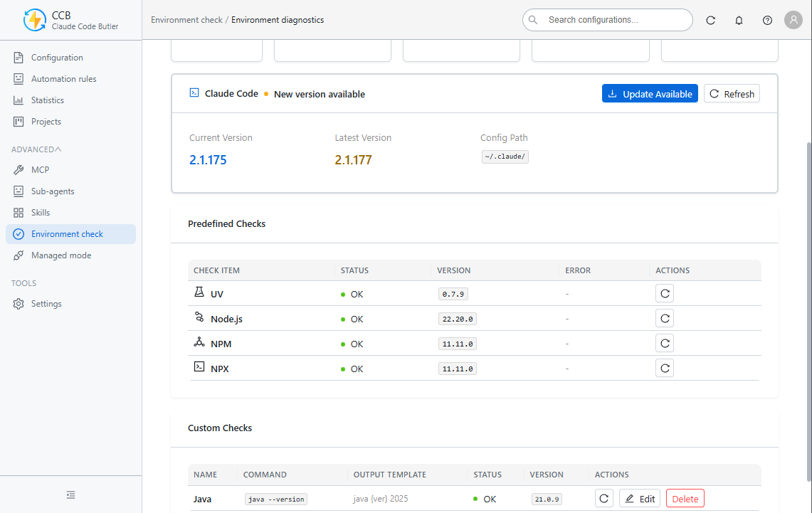Click Java version 21.0.9
Screen dimensions: 812x513
[547, 499]
